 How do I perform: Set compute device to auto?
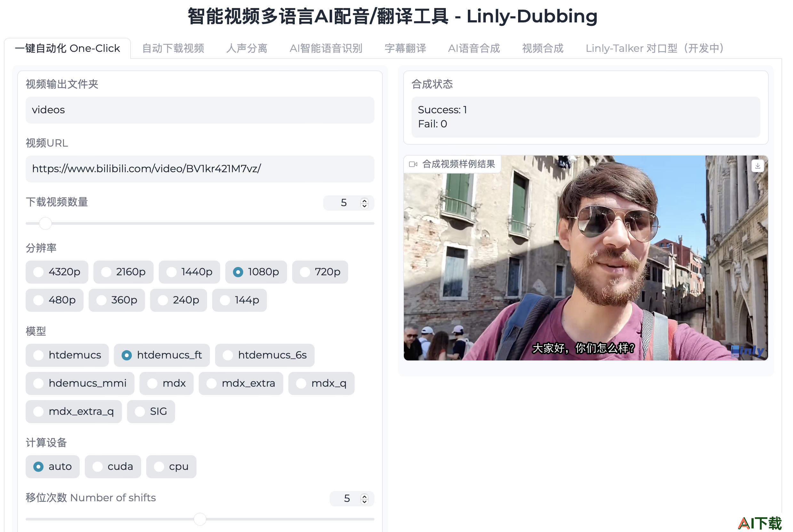click(x=52, y=467)
